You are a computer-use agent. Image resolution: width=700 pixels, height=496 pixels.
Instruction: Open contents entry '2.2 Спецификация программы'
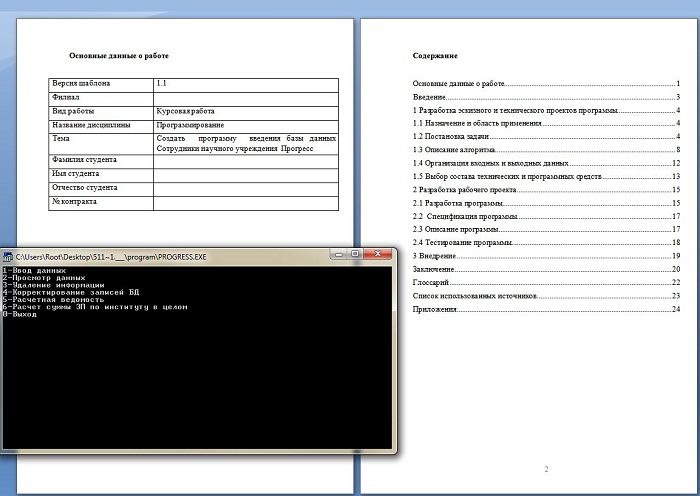(x=546, y=217)
